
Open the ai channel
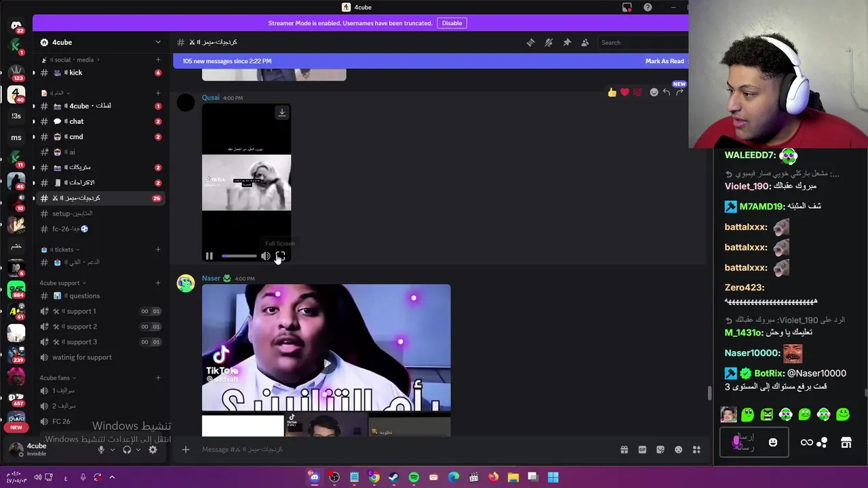[100, 152]
